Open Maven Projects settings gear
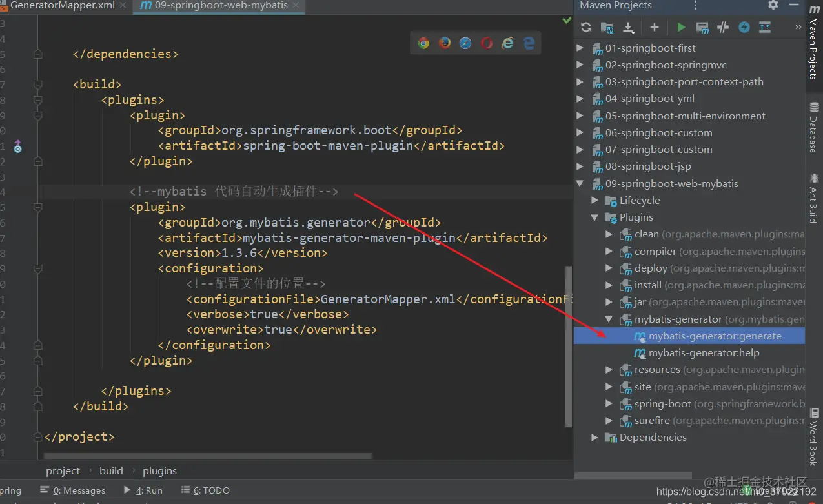Screen dimensions: 823x504 tap(773, 5)
